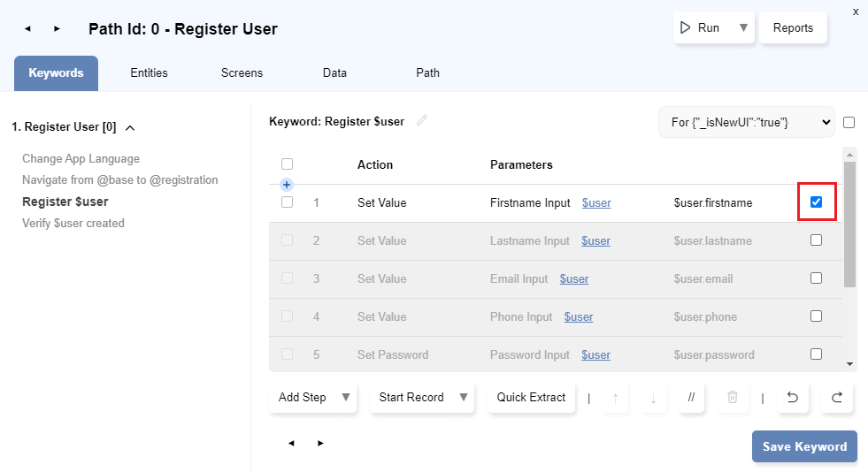Click the comment-out slashes icon
The image size is (868, 472).
[691, 398]
